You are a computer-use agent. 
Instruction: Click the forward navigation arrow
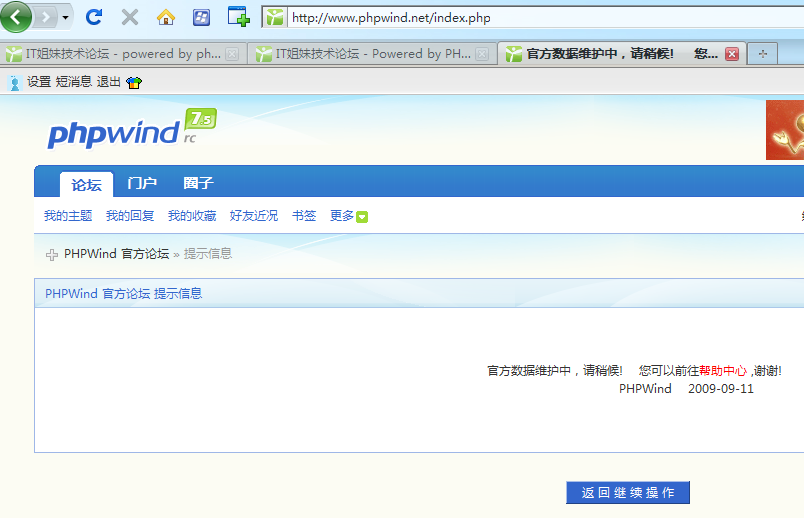click(x=46, y=17)
